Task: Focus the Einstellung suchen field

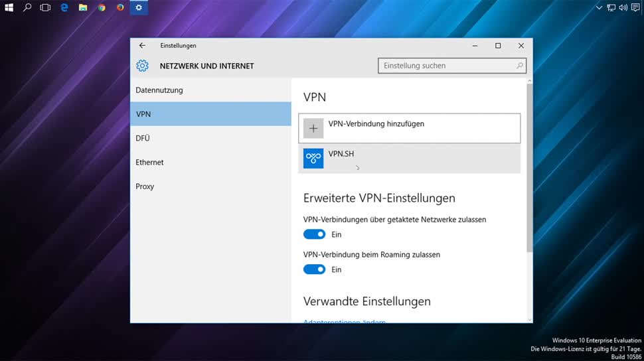Action: (x=451, y=66)
